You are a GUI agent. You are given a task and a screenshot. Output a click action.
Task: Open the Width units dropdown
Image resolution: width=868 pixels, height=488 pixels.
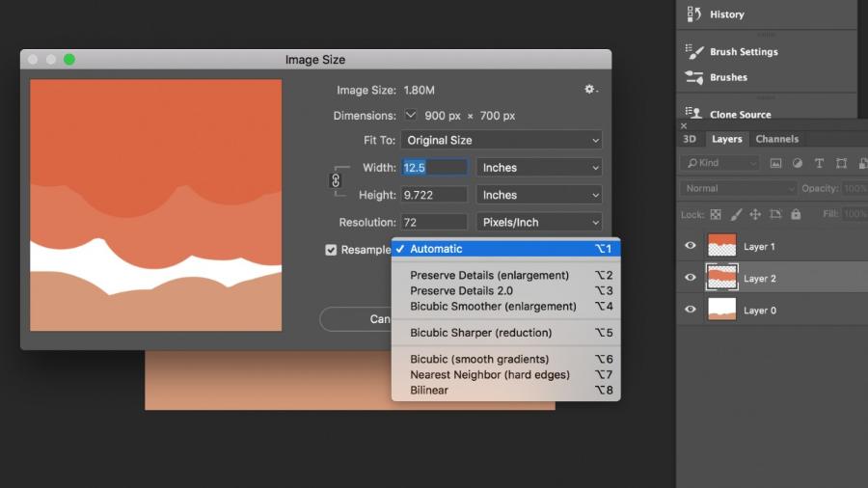538,168
